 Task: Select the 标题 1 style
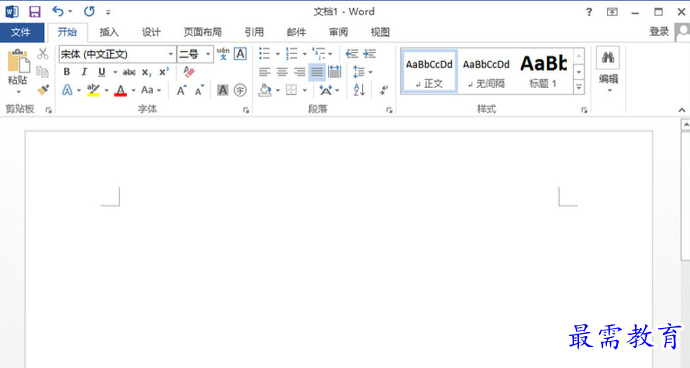pyautogui.click(x=543, y=72)
